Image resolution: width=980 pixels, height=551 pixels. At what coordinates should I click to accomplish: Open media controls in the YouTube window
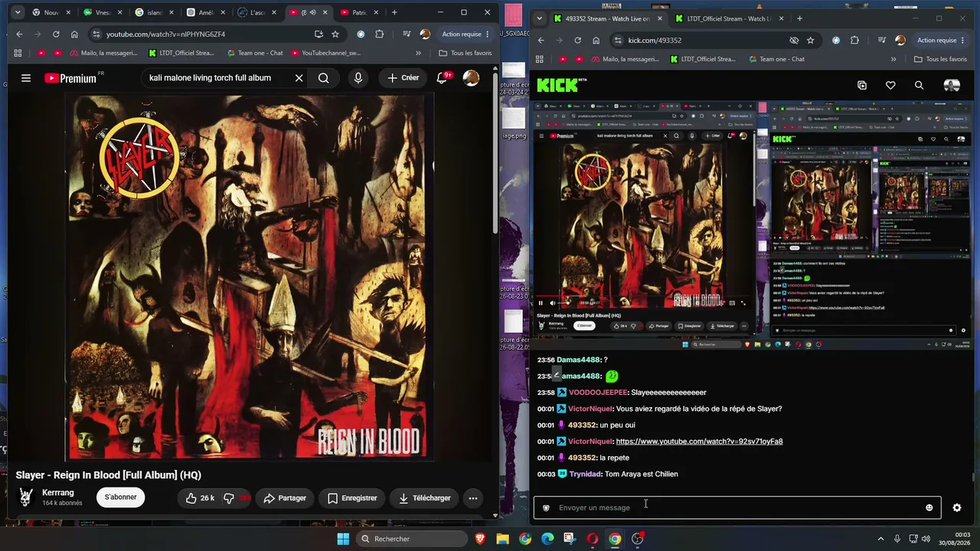[406, 34]
